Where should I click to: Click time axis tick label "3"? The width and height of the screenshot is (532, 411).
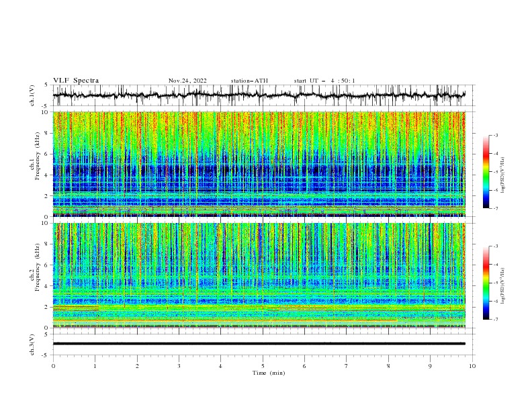pos(179,366)
